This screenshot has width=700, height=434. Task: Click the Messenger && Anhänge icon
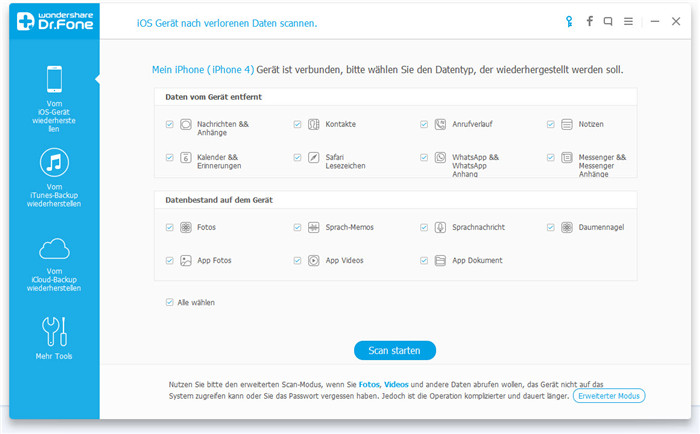[567, 157]
